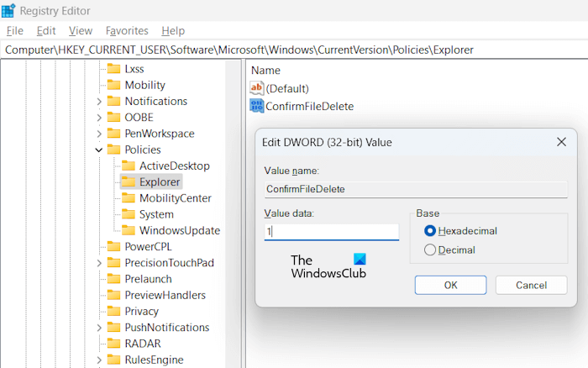
Task: Expand the Notifications key
Action: point(99,102)
